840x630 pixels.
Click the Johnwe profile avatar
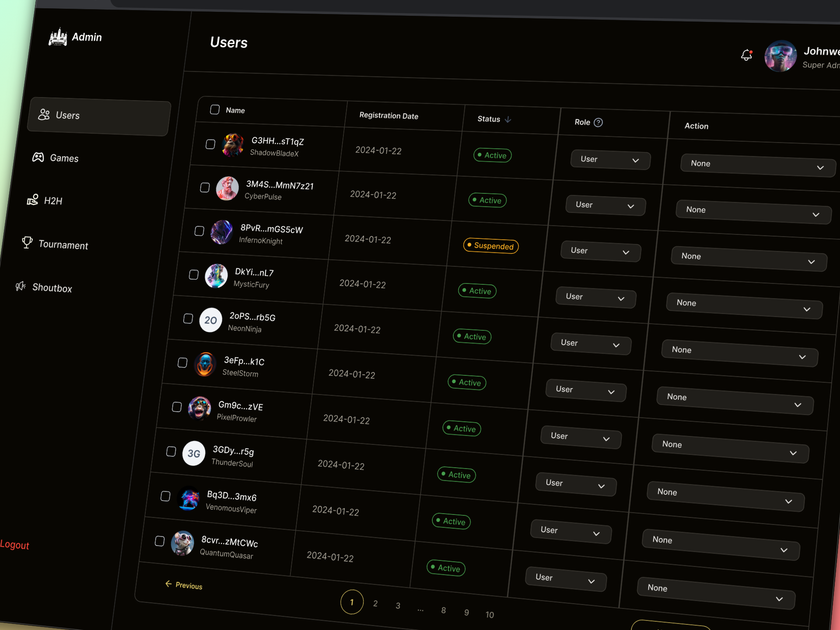780,56
